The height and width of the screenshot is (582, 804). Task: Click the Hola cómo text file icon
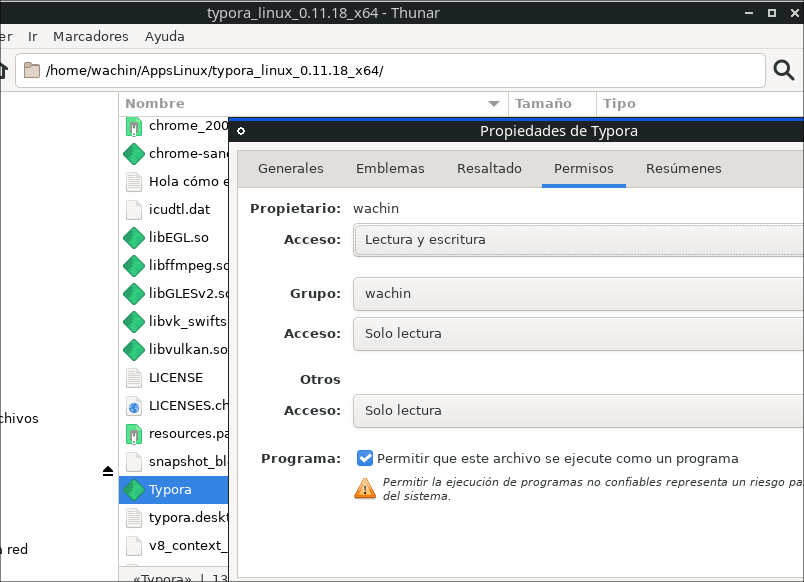pyautogui.click(x=134, y=182)
